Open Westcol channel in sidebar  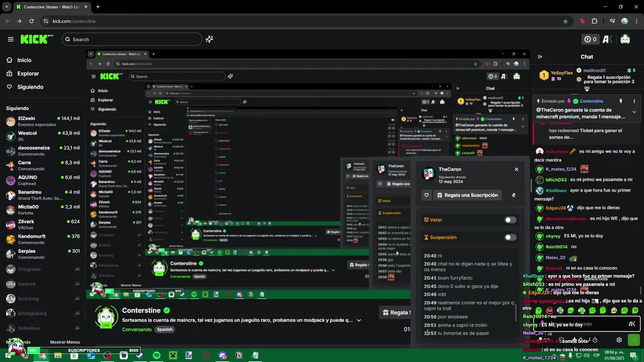click(x=43, y=136)
